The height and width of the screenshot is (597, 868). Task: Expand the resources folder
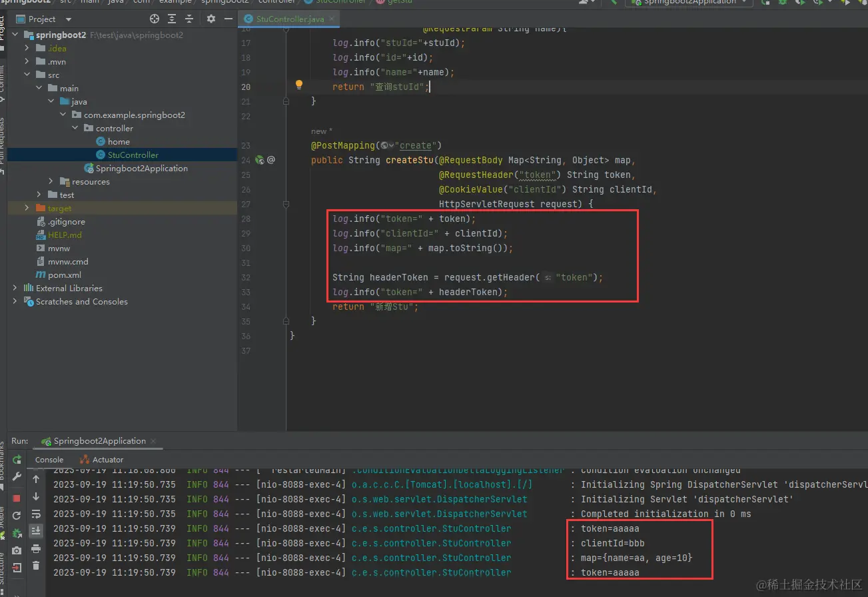coord(51,181)
